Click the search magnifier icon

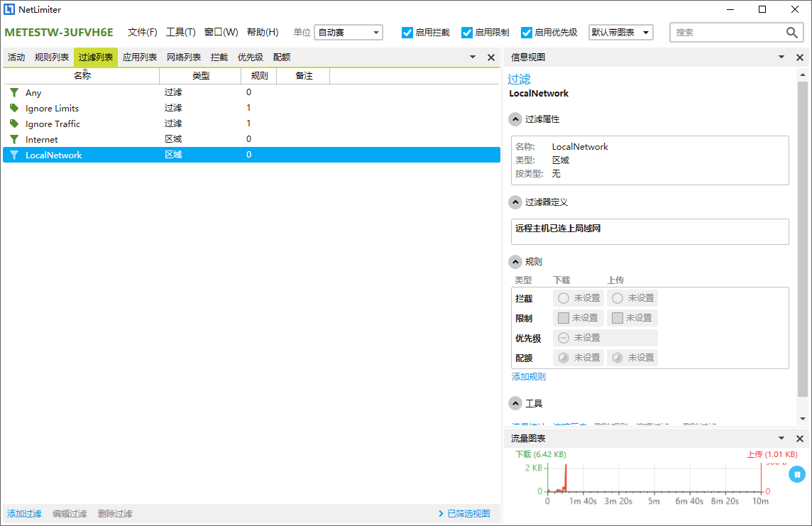tap(791, 32)
